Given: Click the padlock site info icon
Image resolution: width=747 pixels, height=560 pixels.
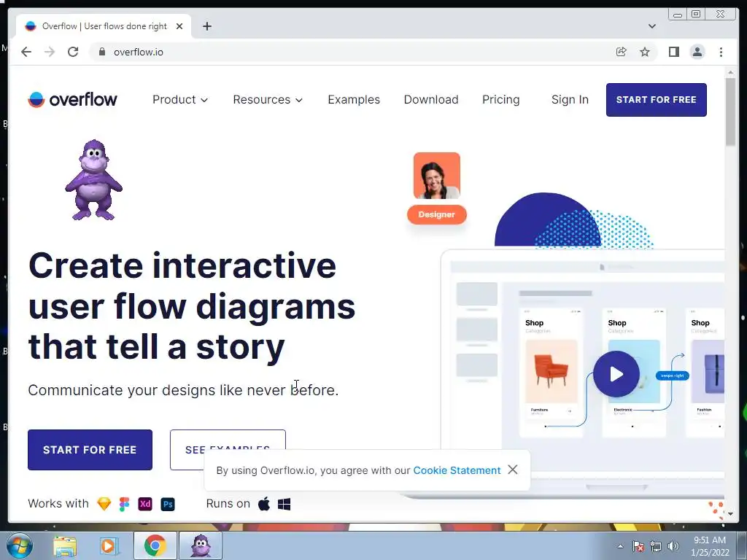Looking at the screenshot, I should pyautogui.click(x=101, y=52).
